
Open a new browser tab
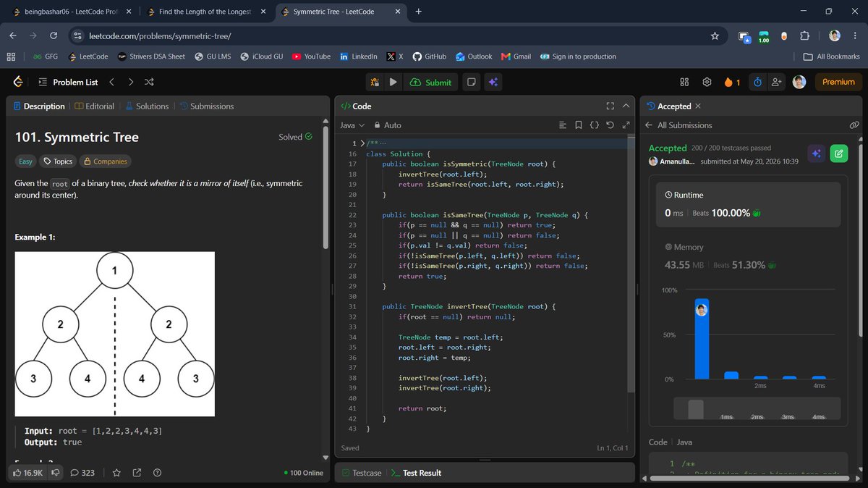[418, 12]
